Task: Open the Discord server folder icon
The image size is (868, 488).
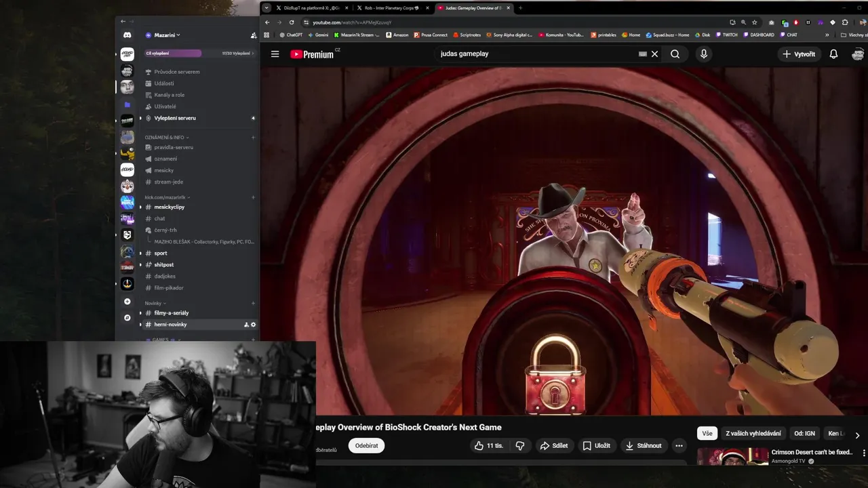Action: pyautogui.click(x=127, y=104)
